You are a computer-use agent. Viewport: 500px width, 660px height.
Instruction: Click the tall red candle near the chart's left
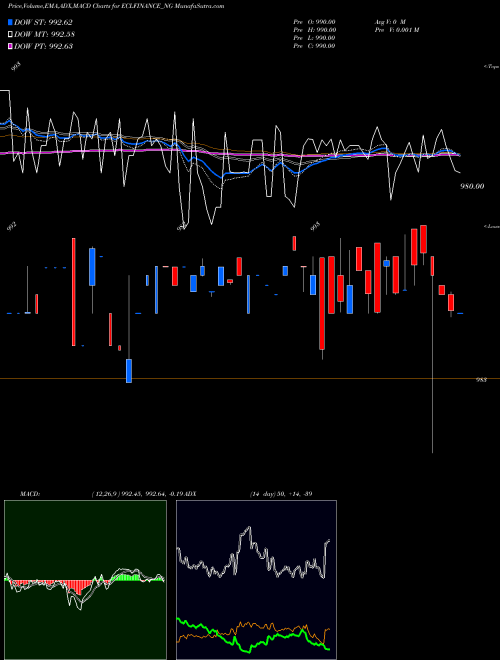pos(74,292)
